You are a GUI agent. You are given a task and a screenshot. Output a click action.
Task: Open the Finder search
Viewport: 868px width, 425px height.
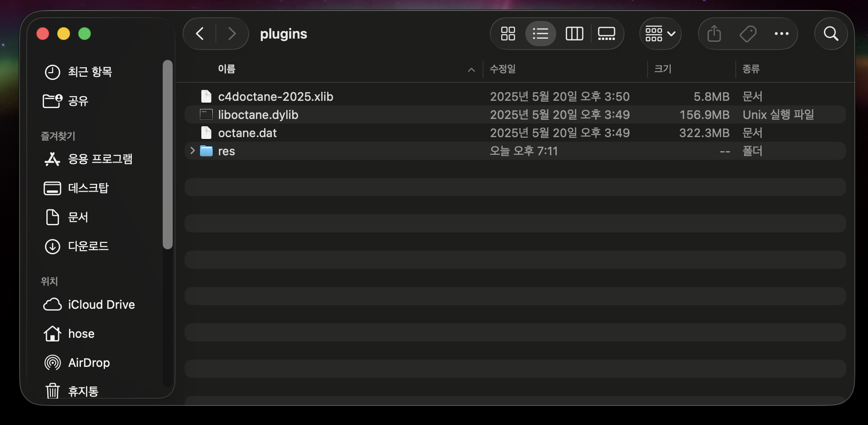click(831, 34)
